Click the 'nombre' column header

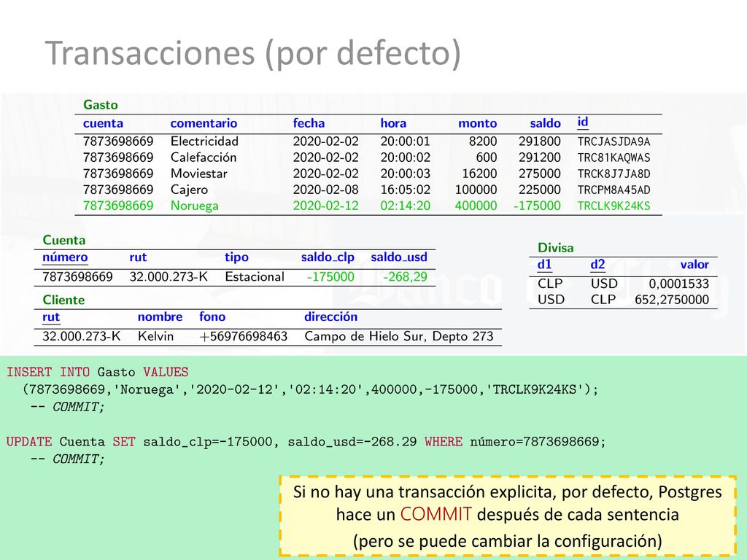[160, 317]
